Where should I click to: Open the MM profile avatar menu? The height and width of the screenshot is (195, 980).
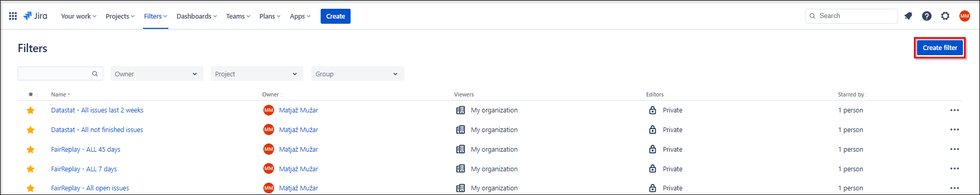point(965,16)
